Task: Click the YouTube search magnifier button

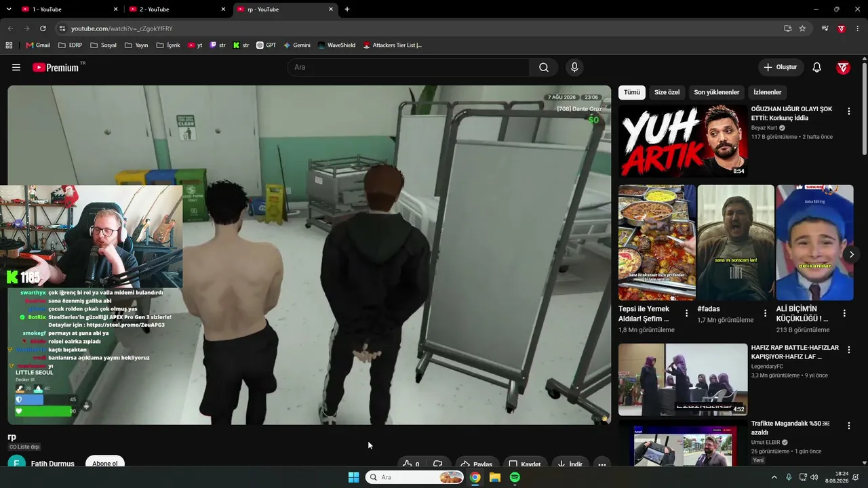Action: (x=544, y=67)
